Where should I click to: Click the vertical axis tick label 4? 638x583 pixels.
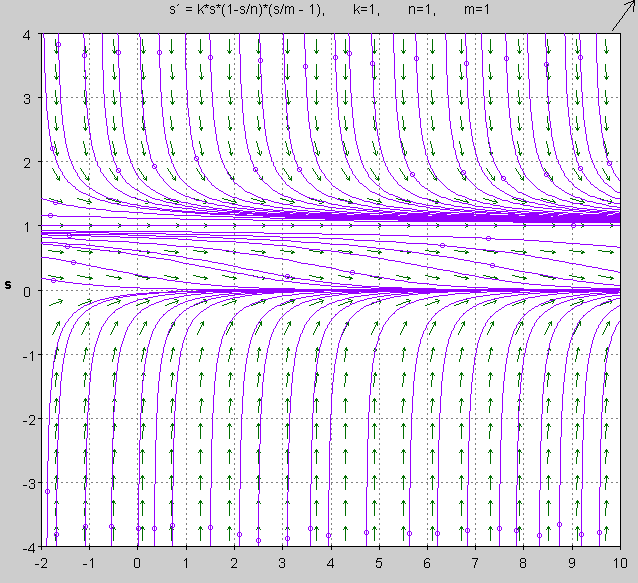(26, 35)
